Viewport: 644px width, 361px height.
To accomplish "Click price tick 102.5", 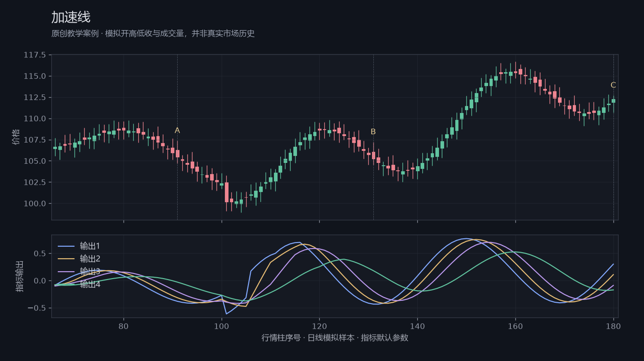I will tap(35, 182).
